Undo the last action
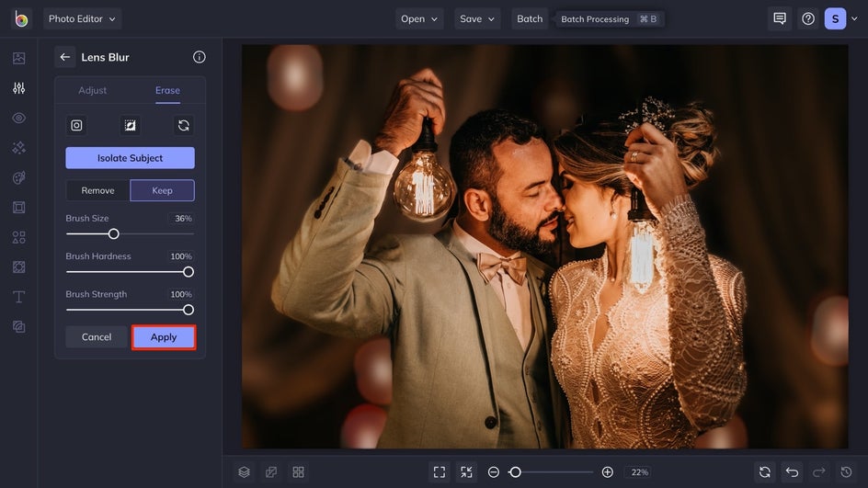Viewport: 868px width, 488px height. pyautogui.click(x=793, y=472)
